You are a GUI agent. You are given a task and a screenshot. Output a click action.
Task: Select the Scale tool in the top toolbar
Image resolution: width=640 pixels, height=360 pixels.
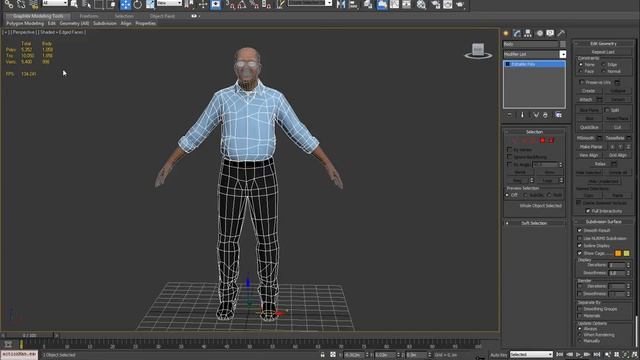(x=150, y=4)
